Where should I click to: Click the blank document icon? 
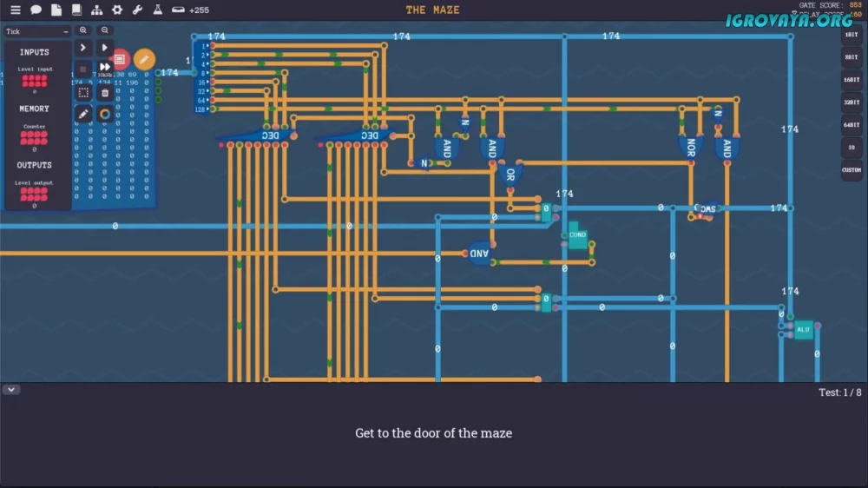coord(56,10)
